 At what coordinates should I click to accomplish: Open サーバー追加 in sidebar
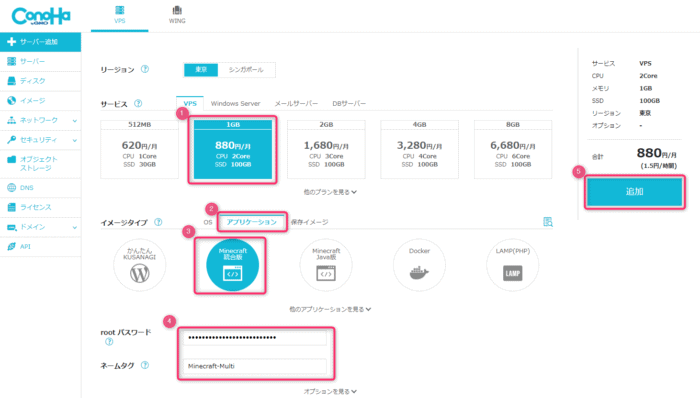pos(41,41)
